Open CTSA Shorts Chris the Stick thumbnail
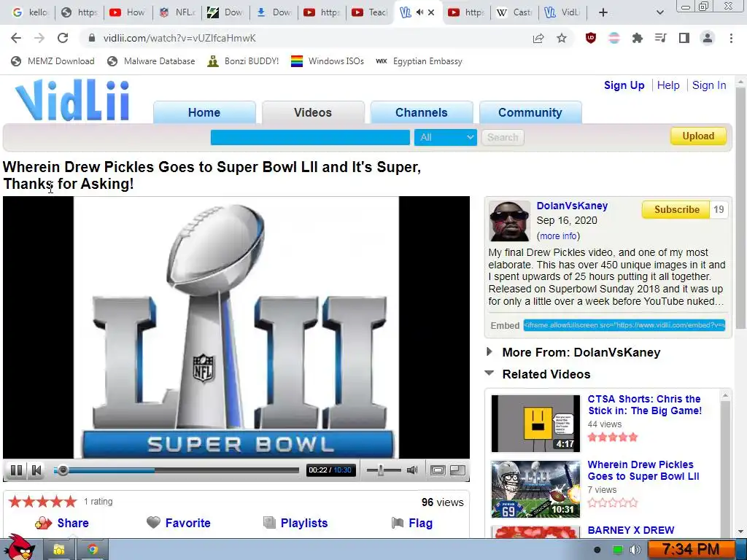This screenshot has height=560, width=747. click(x=535, y=424)
